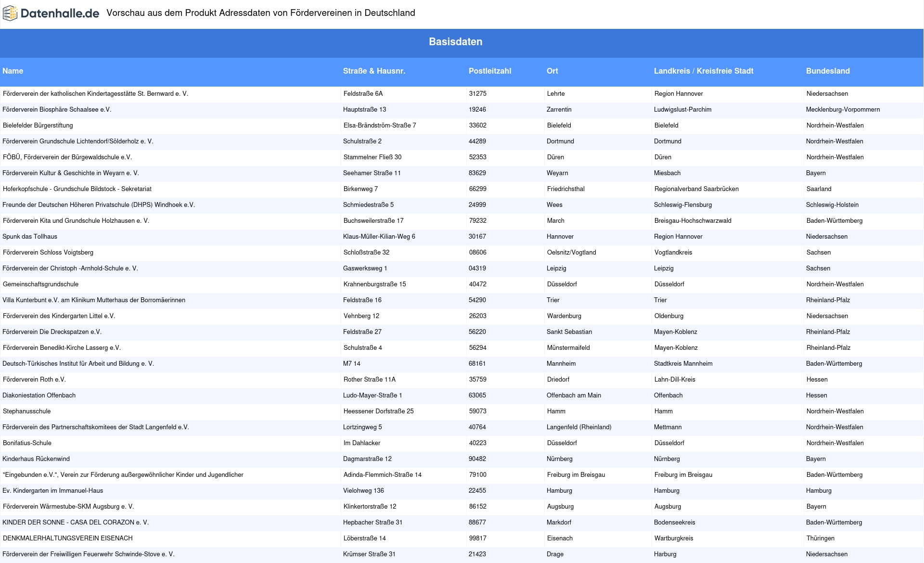Select Stephanusschule name cell
This screenshot has height=563, width=924.
[26, 411]
